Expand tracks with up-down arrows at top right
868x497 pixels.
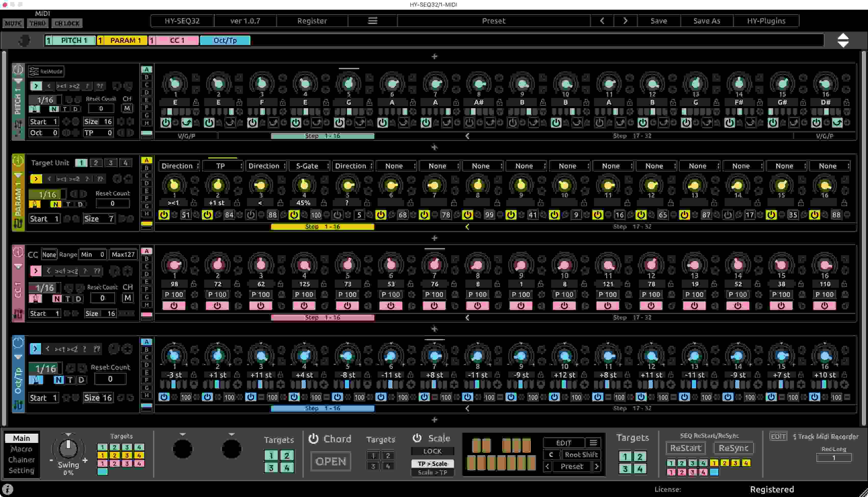(x=843, y=40)
